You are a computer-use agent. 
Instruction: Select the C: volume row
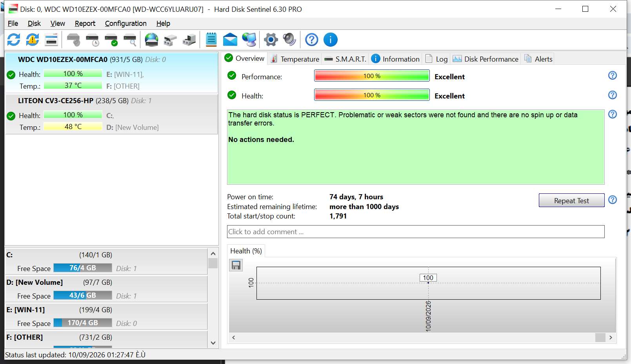point(106,261)
